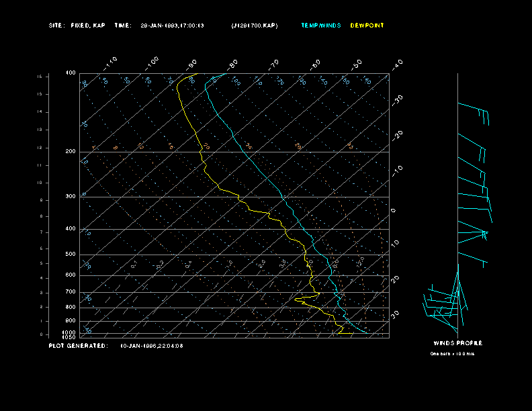Click the -10 temperature label on right axis

click(397, 171)
